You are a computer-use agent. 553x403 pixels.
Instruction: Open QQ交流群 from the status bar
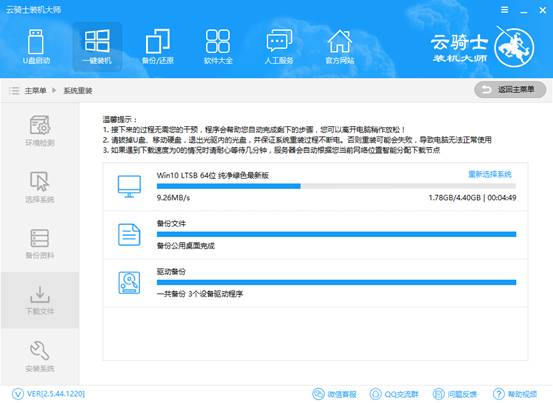tap(394, 394)
